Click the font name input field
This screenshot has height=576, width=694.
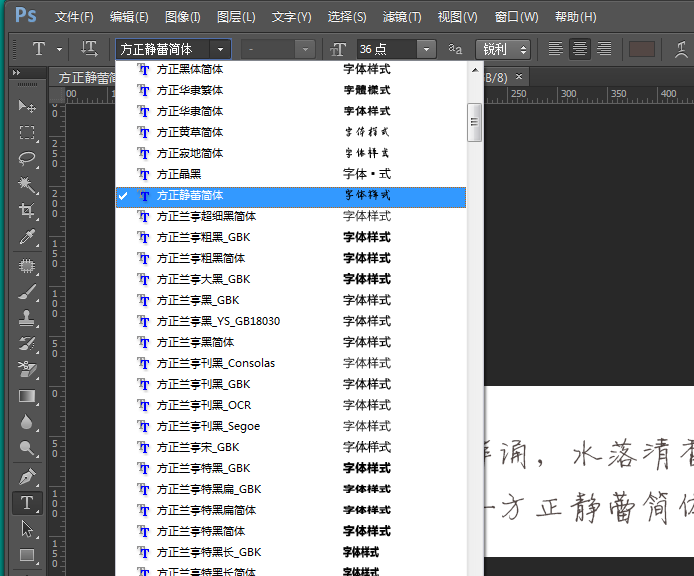click(x=163, y=49)
